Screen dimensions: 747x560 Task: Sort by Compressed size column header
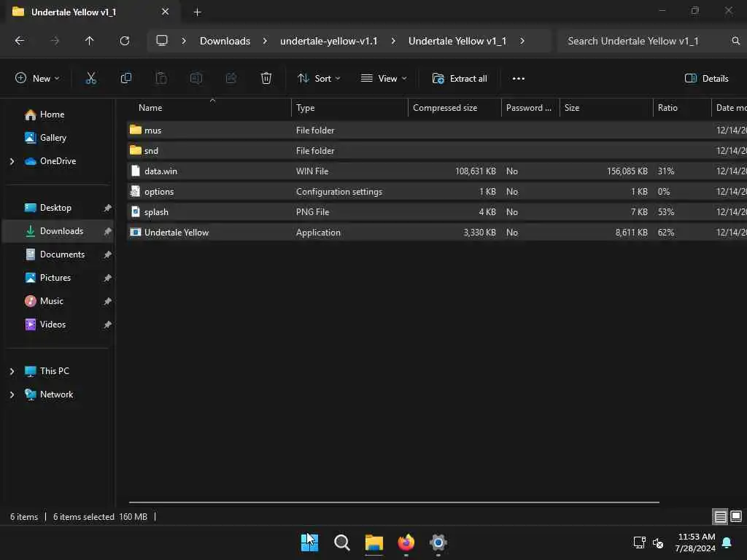pos(445,108)
